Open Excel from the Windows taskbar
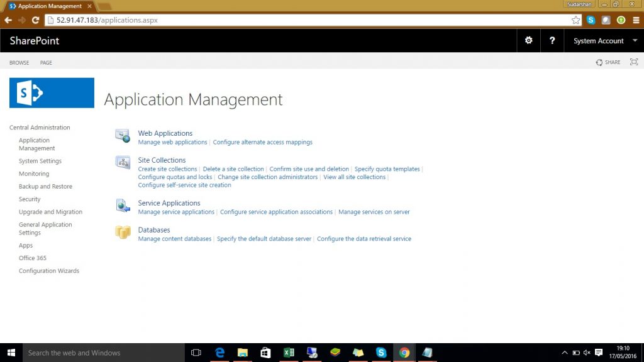The width and height of the screenshot is (644, 362). click(289, 353)
